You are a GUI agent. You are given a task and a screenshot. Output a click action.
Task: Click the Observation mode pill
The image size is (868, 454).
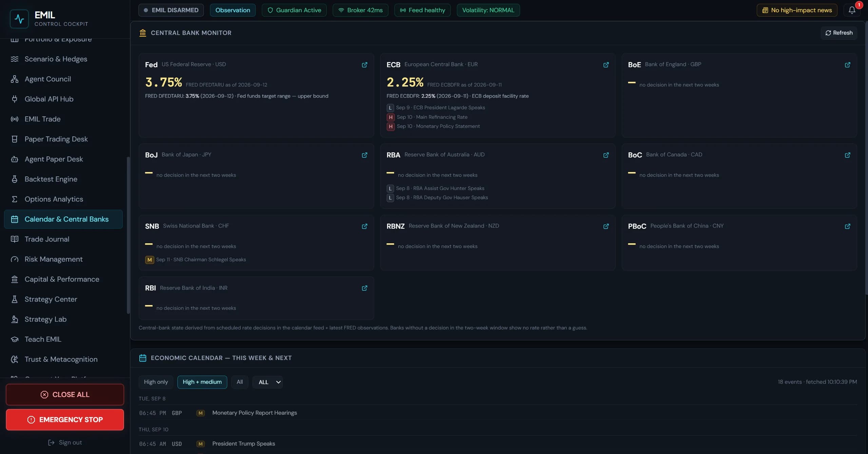(x=233, y=10)
